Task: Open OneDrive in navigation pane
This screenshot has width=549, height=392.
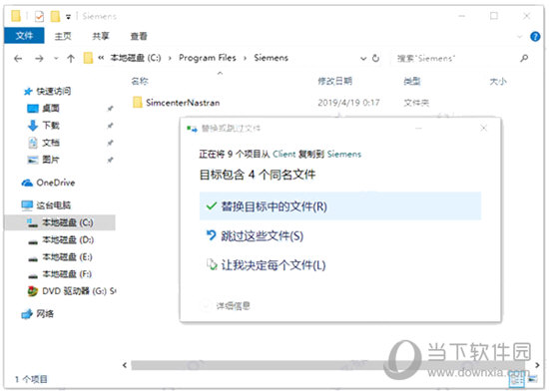Action: pyautogui.click(x=55, y=183)
